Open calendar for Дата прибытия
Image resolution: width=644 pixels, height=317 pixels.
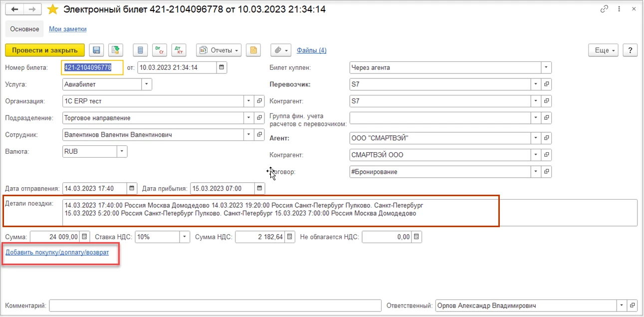point(260,188)
